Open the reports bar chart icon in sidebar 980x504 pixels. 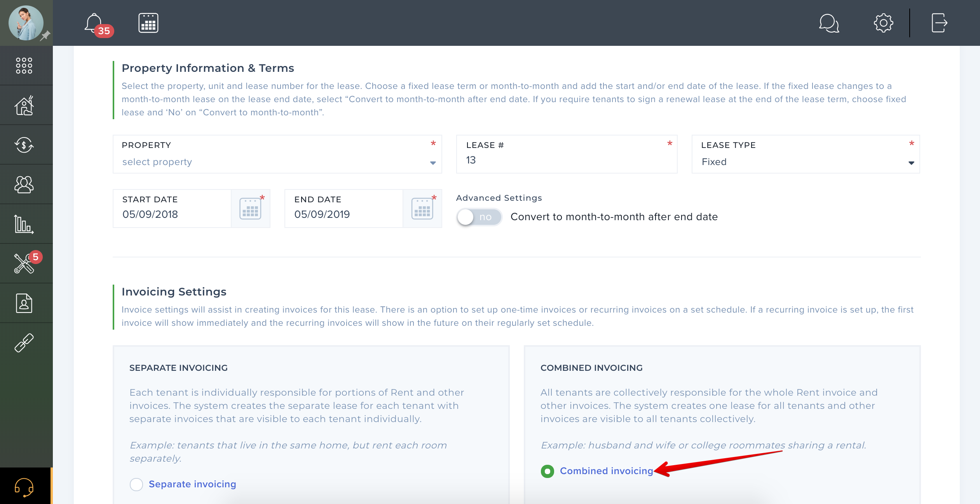coord(24,224)
